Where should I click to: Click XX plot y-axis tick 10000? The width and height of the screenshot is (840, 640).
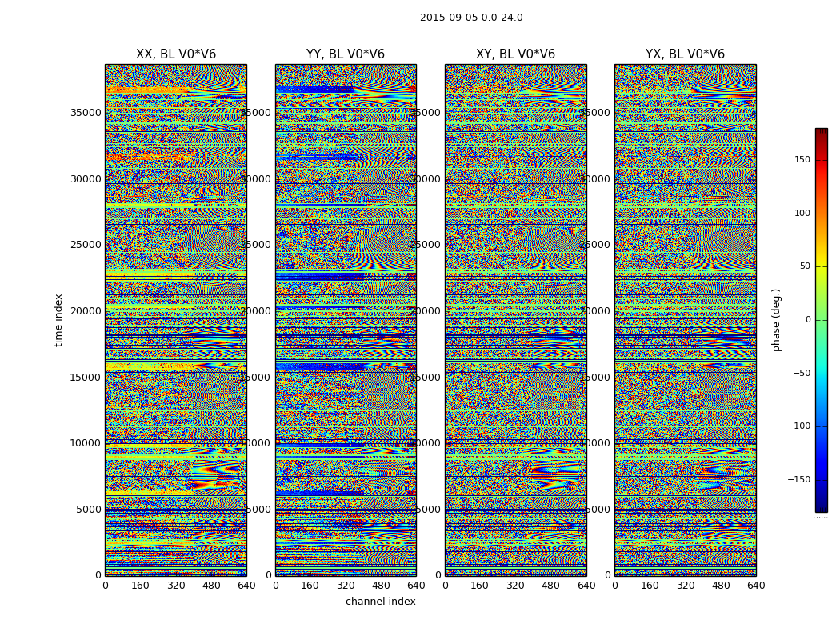86,443
